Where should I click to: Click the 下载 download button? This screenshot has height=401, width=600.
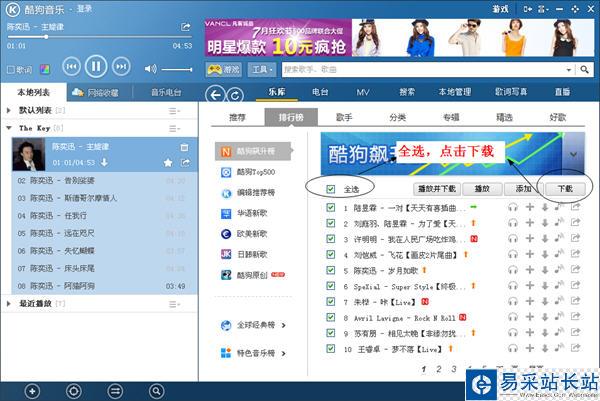coord(565,189)
